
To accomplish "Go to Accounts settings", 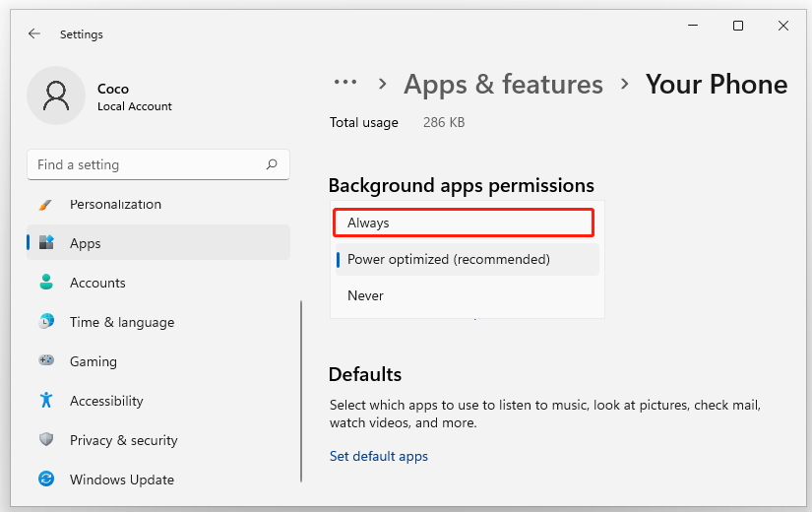I will (157, 283).
